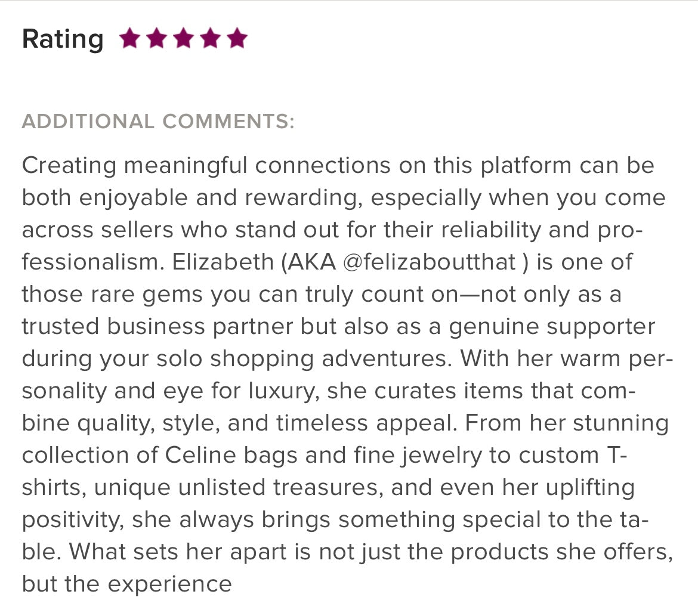Click the first purple rating star
The height and width of the screenshot is (616, 698).
click(129, 39)
